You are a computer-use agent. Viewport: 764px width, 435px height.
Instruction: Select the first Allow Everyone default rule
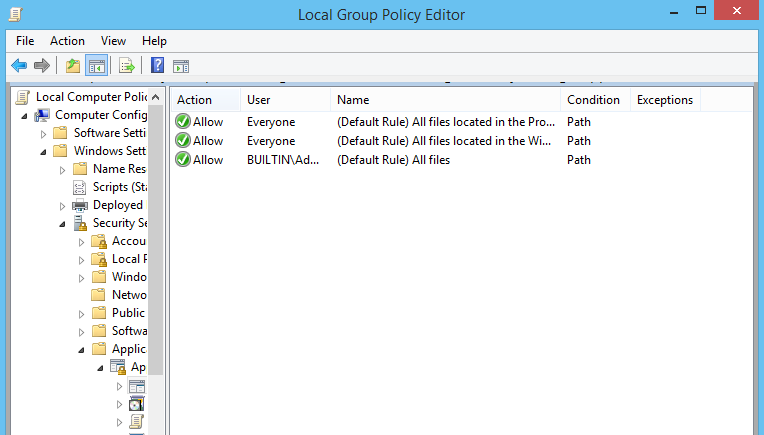point(461,122)
